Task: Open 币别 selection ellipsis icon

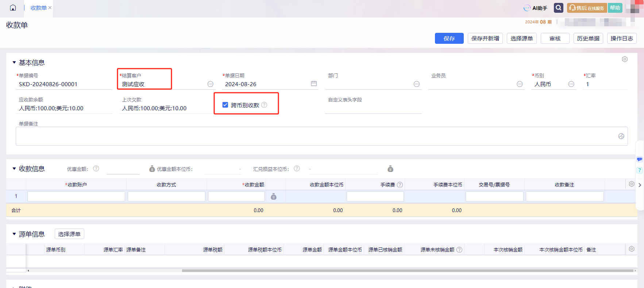Action: point(571,84)
